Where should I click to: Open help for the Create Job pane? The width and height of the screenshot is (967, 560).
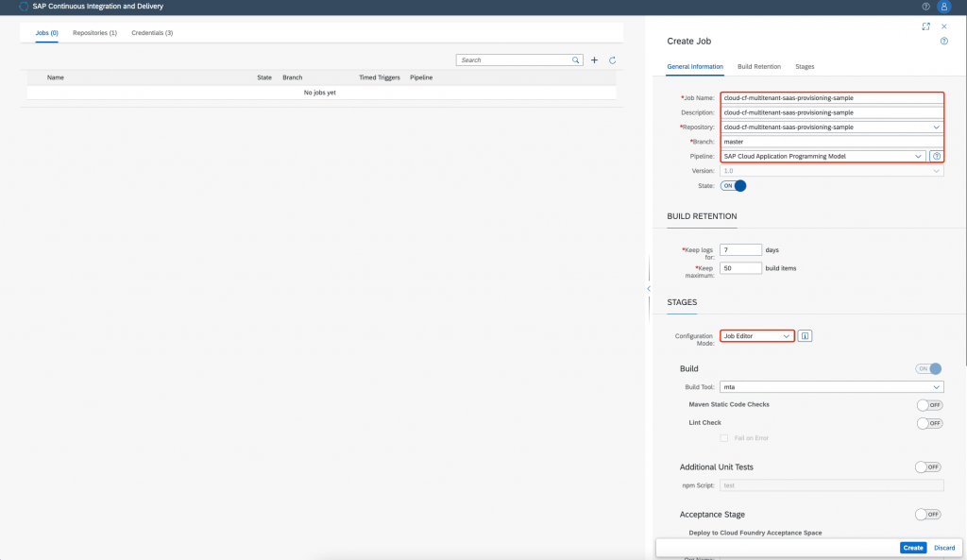(x=944, y=42)
